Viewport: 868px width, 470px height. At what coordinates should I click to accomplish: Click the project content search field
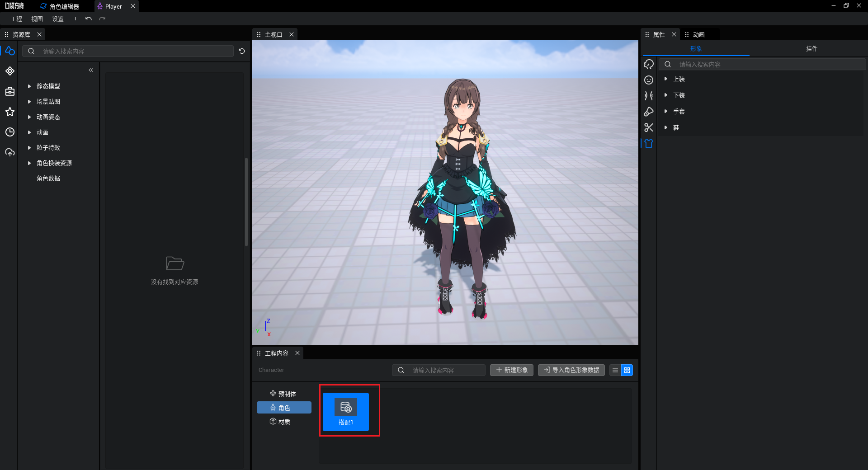[439, 370]
